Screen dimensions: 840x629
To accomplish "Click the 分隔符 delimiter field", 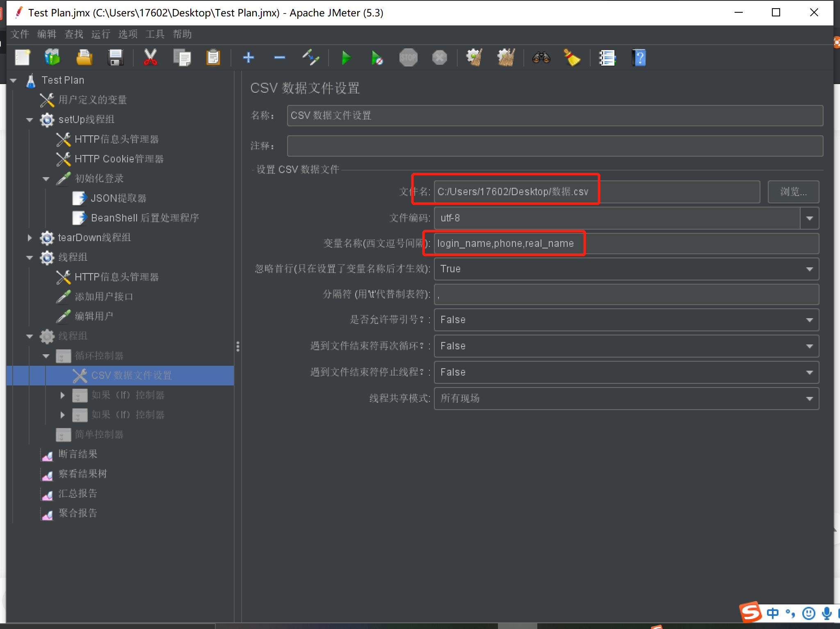I will tap(626, 294).
